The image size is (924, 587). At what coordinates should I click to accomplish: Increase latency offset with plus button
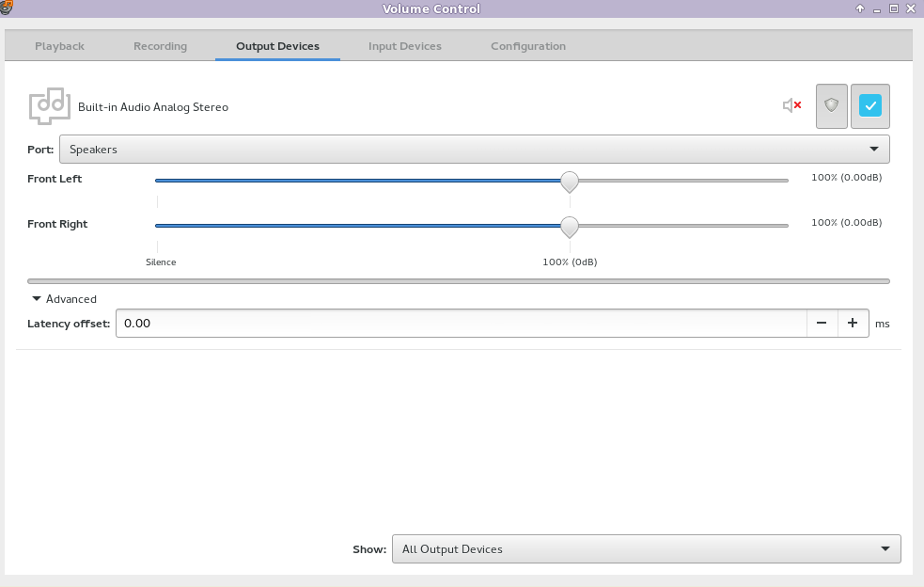853,323
